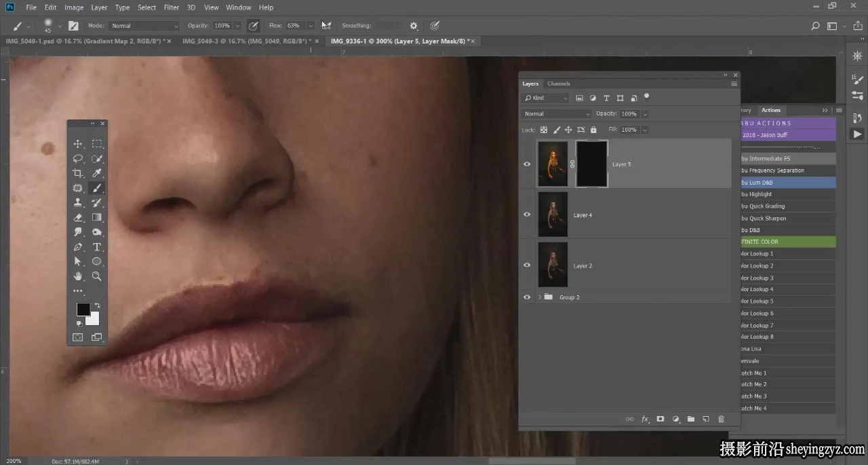This screenshot has width=868, height=465.
Task: Hide Layer 5 using its eye icon
Action: [x=527, y=164]
